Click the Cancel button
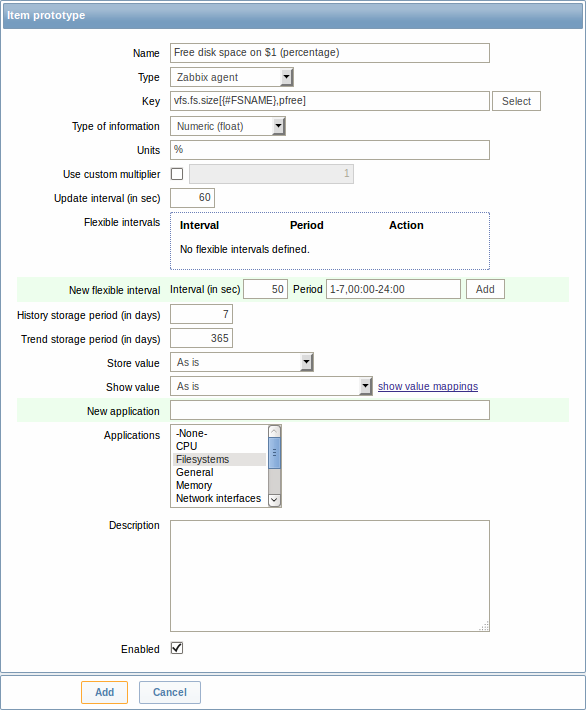 [170, 692]
